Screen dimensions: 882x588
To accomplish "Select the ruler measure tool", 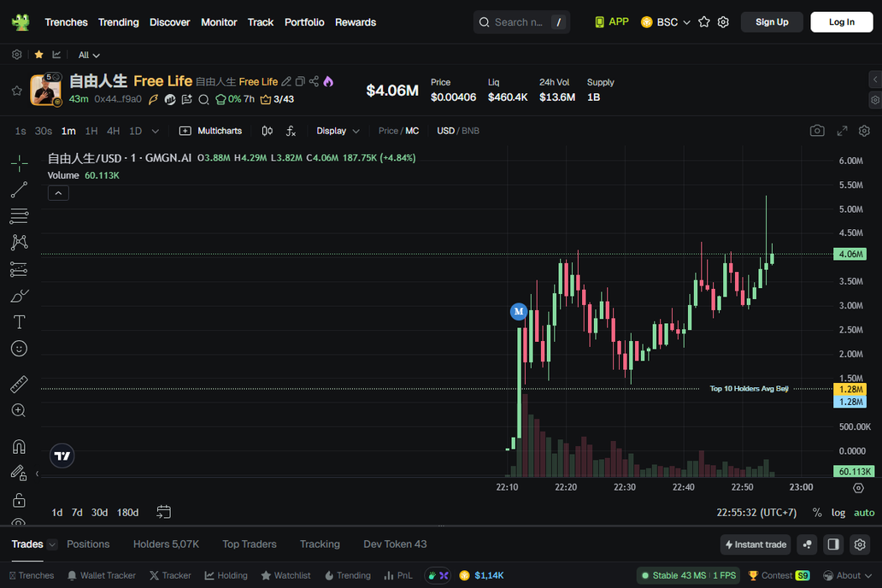I will [19, 385].
